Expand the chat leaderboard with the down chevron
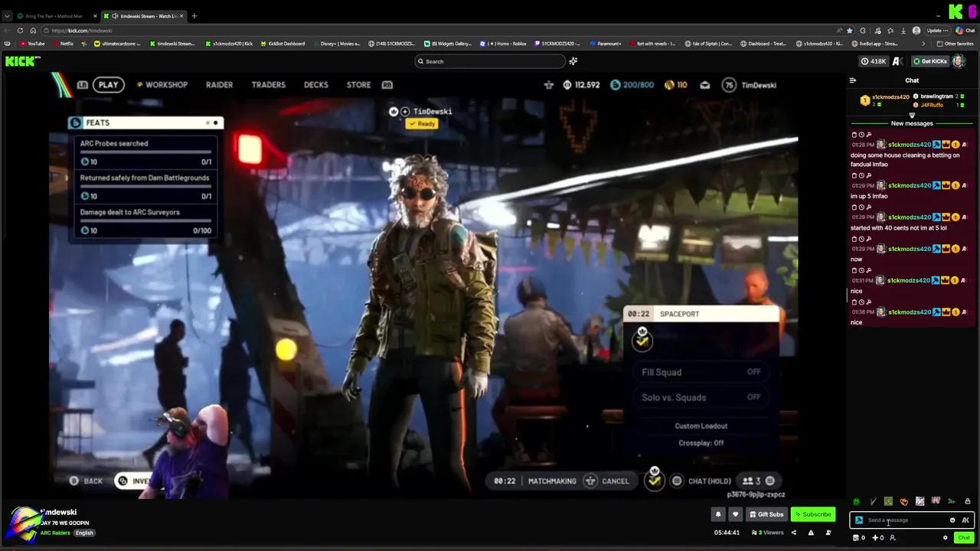 click(912, 115)
